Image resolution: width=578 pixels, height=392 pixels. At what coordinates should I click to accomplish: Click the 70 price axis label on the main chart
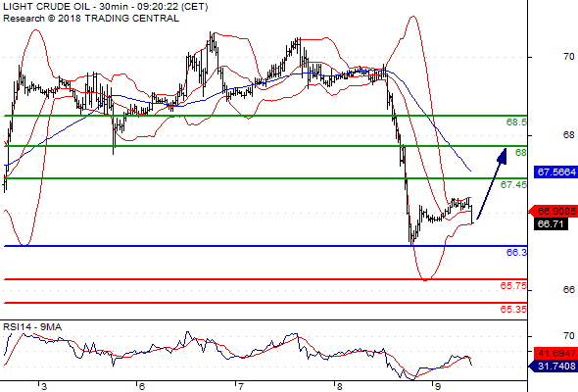coord(569,57)
